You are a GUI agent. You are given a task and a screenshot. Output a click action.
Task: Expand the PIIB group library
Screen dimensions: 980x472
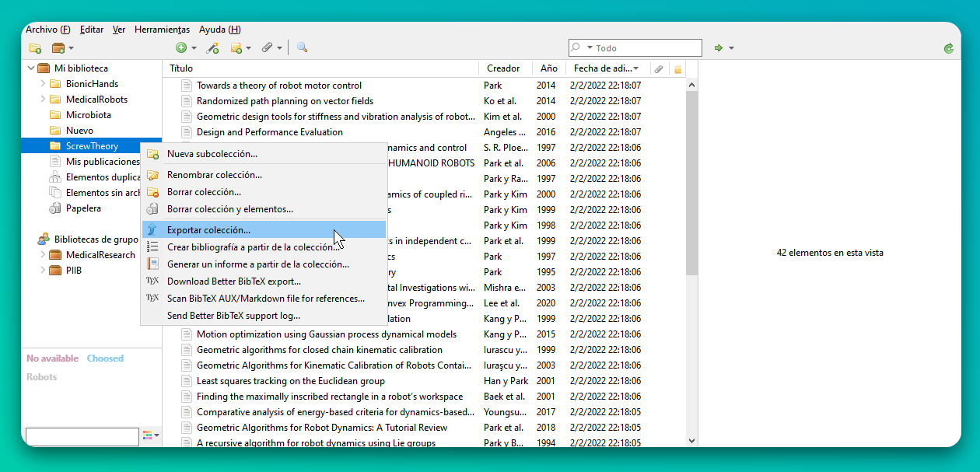pos(43,271)
